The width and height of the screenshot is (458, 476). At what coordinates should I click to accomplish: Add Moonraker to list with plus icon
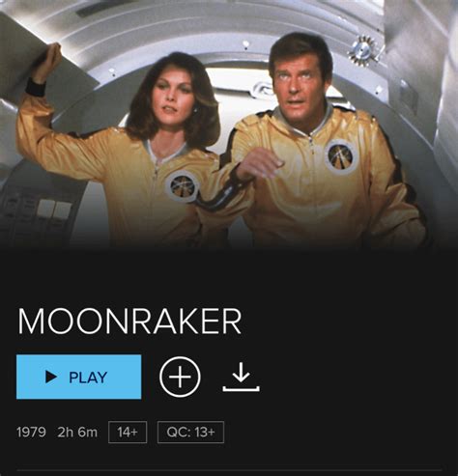[x=180, y=377]
